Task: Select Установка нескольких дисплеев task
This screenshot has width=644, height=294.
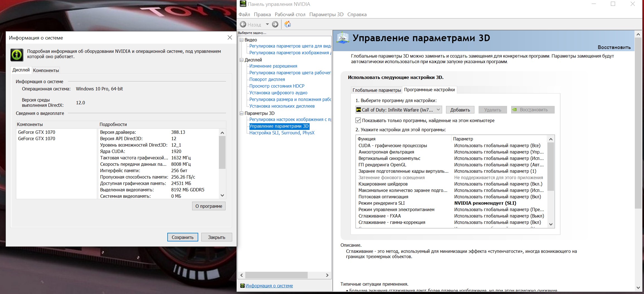Action: [282, 106]
